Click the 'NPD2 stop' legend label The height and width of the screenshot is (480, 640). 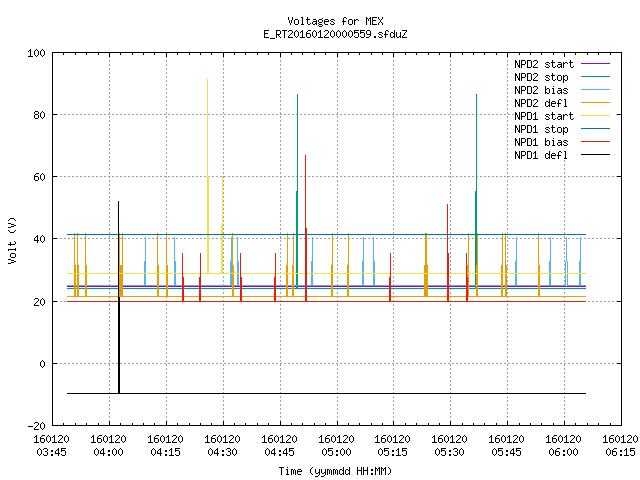pyautogui.click(x=541, y=77)
